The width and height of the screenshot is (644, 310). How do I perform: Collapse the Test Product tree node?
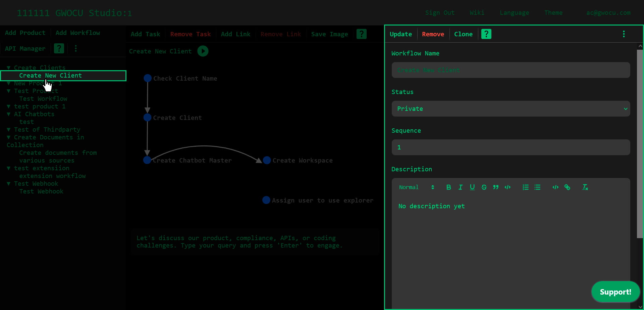point(9,91)
